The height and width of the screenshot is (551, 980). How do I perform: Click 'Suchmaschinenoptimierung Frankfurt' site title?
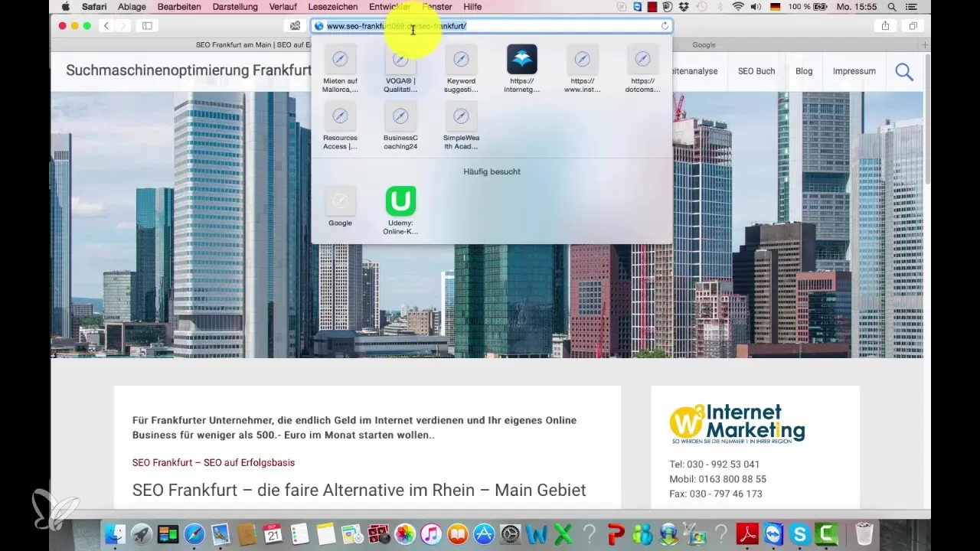tap(188, 70)
